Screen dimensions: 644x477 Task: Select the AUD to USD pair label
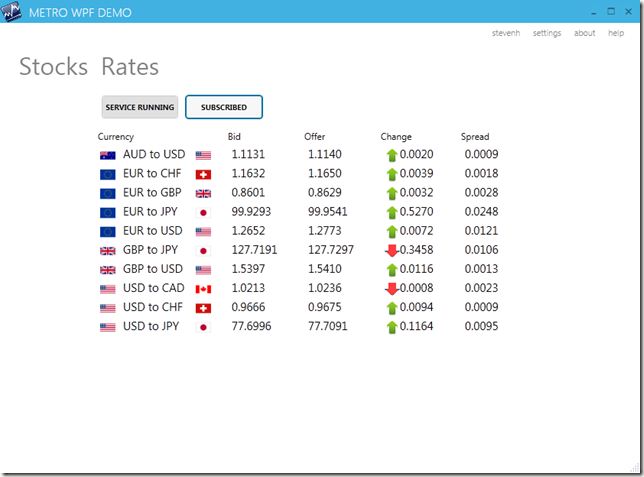pyautogui.click(x=154, y=154)
